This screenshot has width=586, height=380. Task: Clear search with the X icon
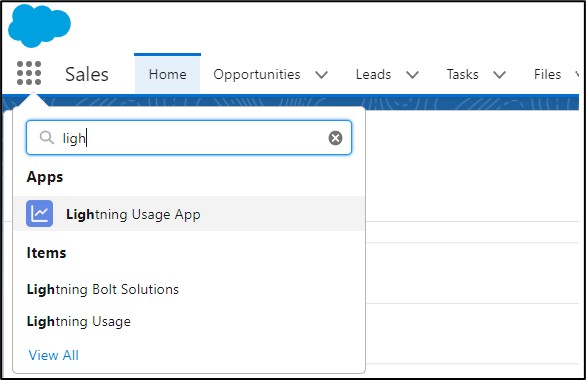coord(335,138)
